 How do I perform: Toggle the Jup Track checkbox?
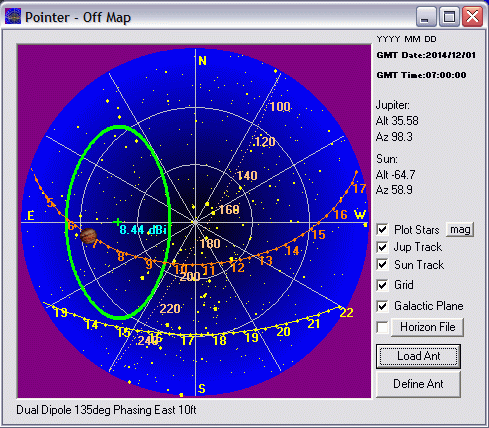382,247
